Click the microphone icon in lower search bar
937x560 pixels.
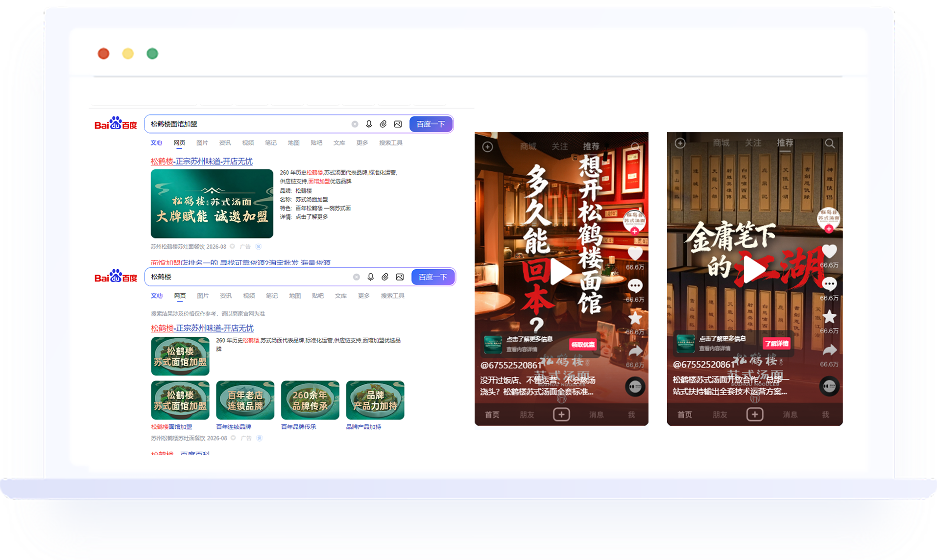pos(371,277)
